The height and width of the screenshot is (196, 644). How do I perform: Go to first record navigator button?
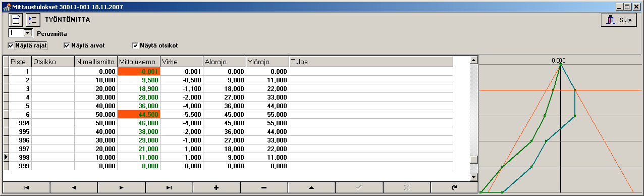(x=26, y=187)
